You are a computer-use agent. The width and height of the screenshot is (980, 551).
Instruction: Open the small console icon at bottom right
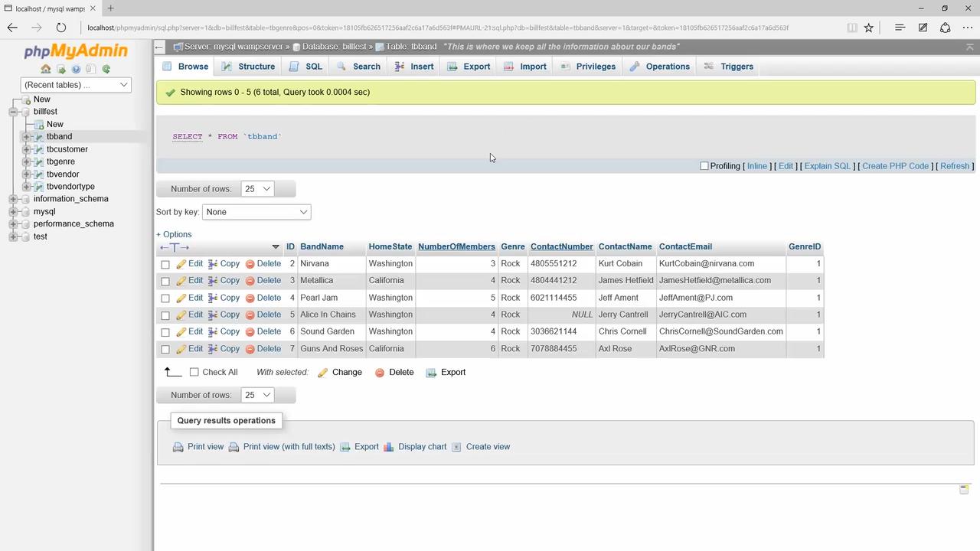click(964, 489)
